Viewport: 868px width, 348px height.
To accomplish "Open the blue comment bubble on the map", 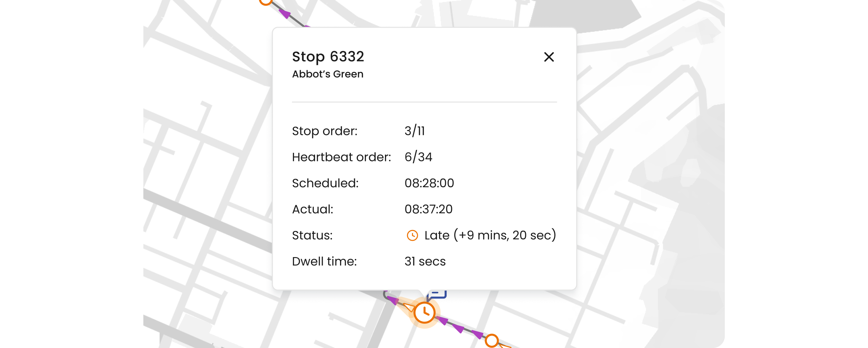I will coord(438,295).
